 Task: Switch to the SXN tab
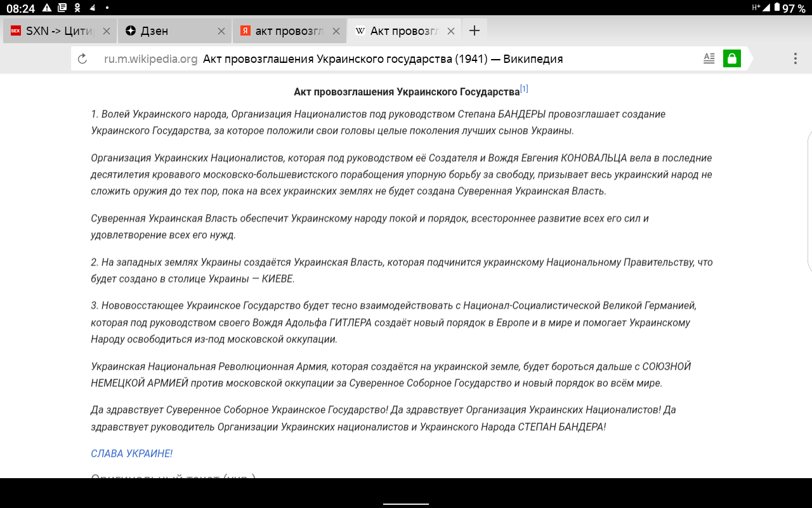60,30
